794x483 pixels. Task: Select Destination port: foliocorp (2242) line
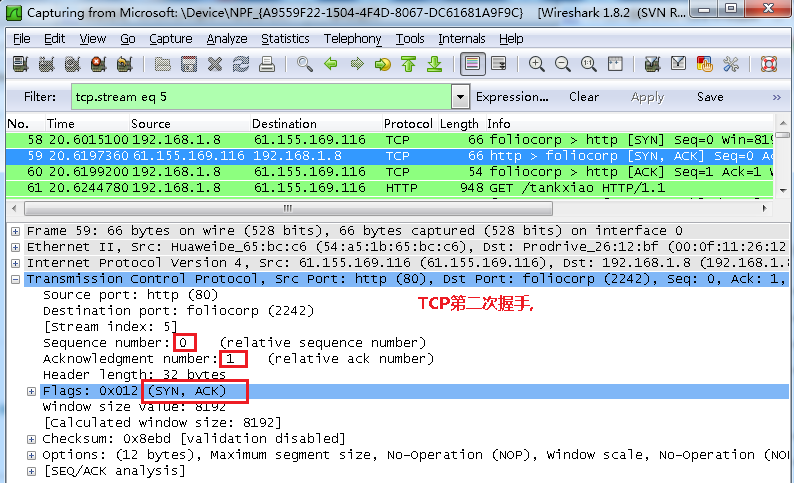(x=178, y=311)
